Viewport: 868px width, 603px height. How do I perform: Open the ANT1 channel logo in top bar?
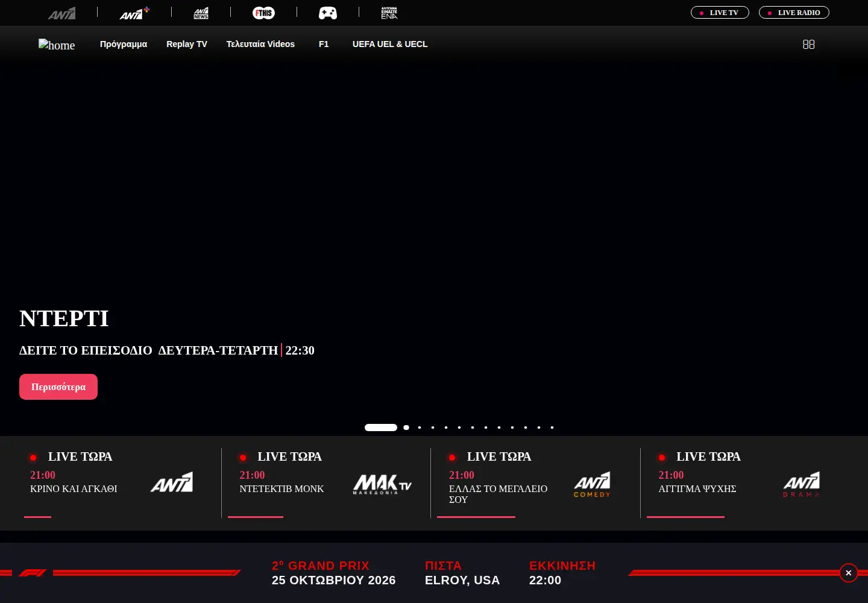pyautogui.click(x=62, y=13)
